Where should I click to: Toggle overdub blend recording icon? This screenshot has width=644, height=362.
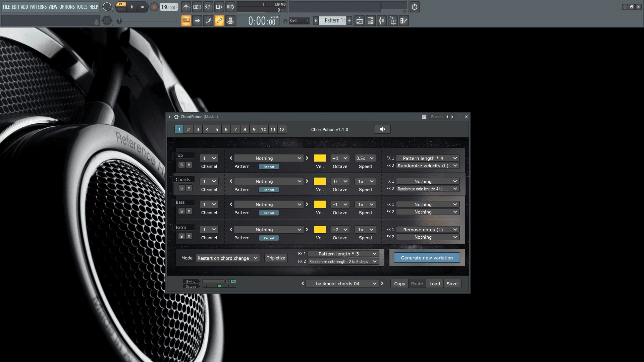click(x=219, y=7)
